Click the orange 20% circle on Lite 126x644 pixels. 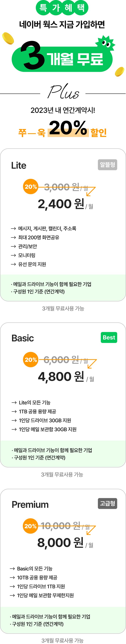(x=31, y=186)
